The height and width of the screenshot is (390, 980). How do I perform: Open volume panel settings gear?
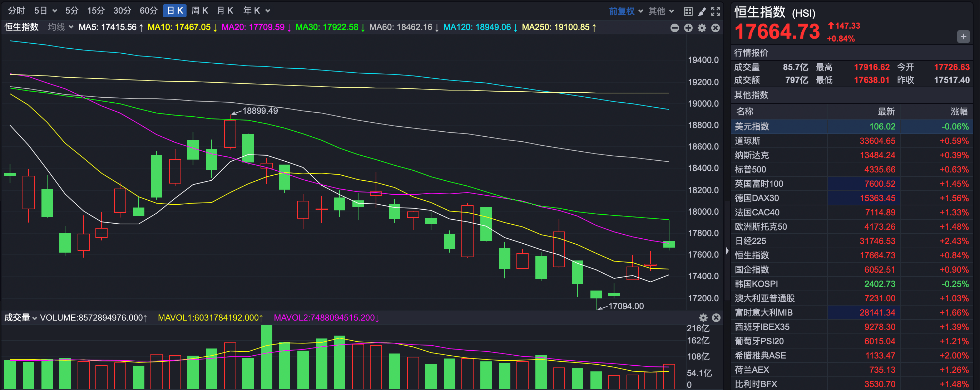tap(703, 318)
